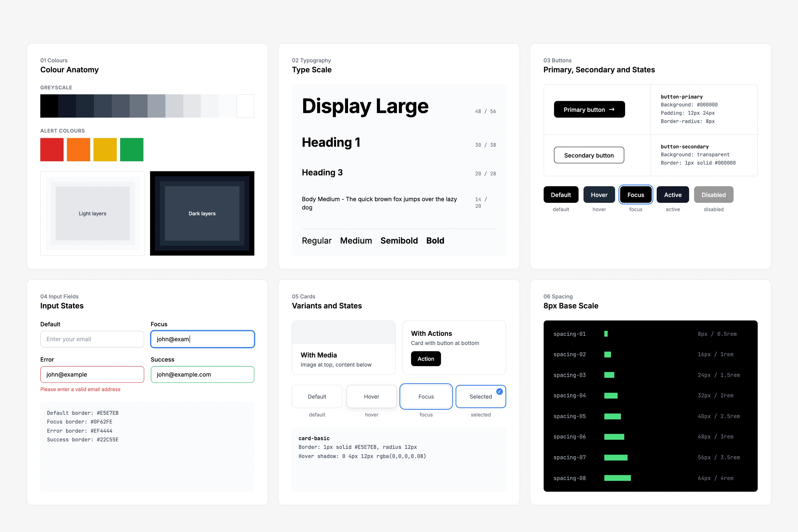
Task: Select the green alert colour swatch
Action: pyautogui.click(x=132, y=149)
